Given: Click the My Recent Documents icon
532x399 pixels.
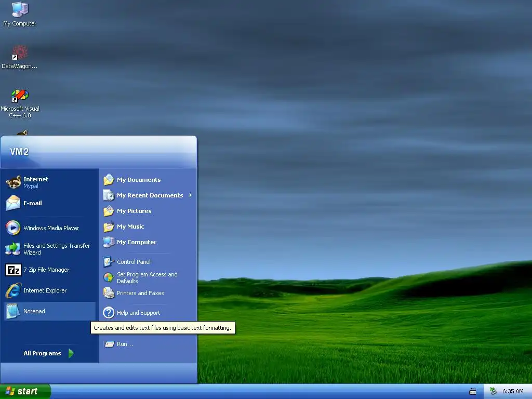Looking at the screenshot, I should pyautogui.click(x=109, y=195).
